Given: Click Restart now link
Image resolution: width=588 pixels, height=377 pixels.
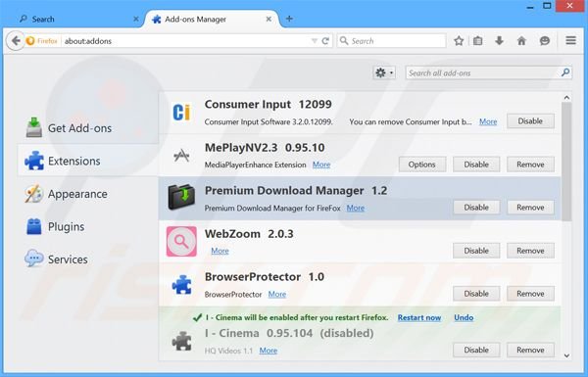Looking at the screenshot, I should [x=419, y=318].
